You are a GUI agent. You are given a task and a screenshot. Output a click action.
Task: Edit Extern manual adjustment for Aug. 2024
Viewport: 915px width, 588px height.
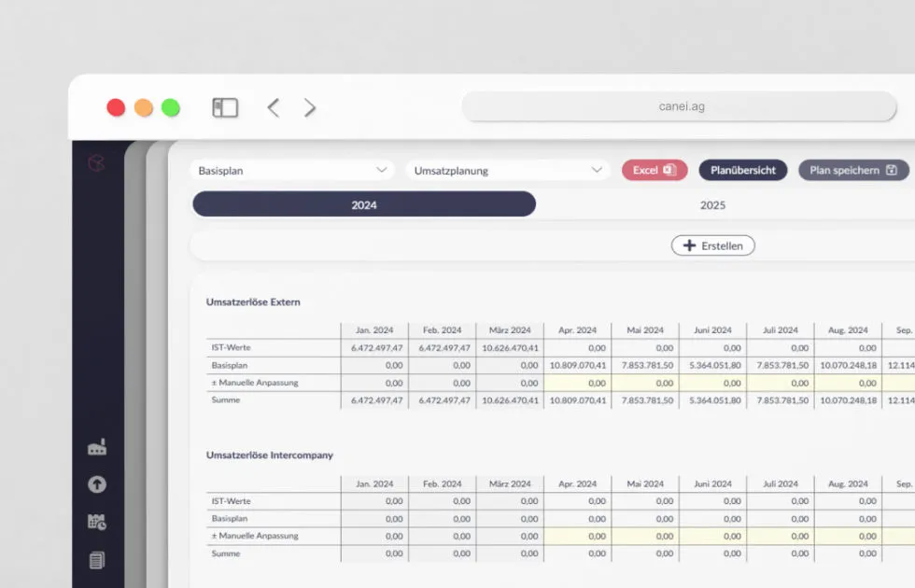(848, 383)
